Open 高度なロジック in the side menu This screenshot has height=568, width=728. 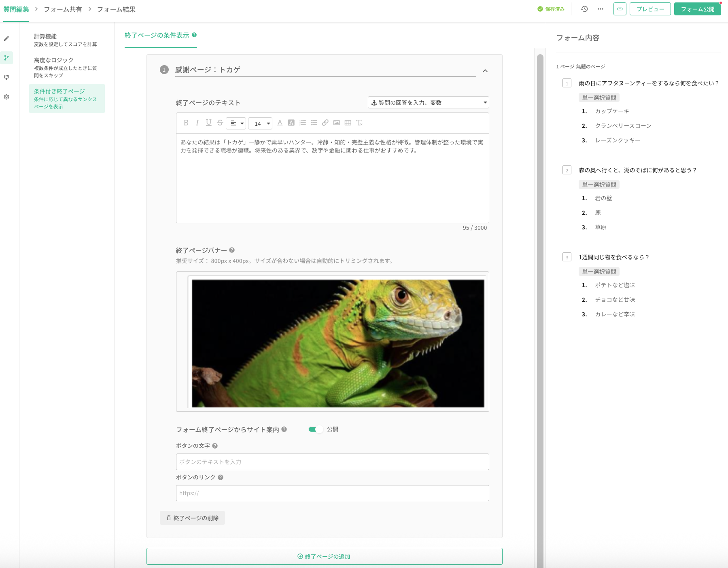point(67,68)
